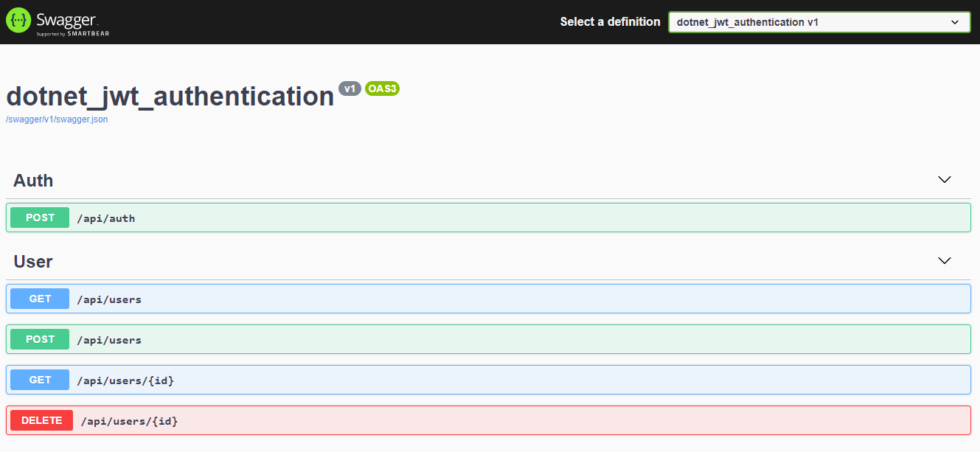Open the Select a definition dropdown

pyautogui.click(x=819, y=22)
